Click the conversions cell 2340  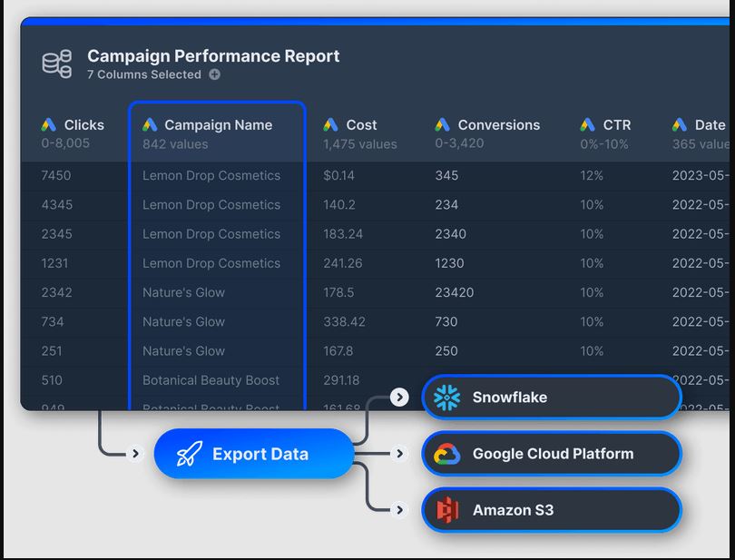coord(450,234)
